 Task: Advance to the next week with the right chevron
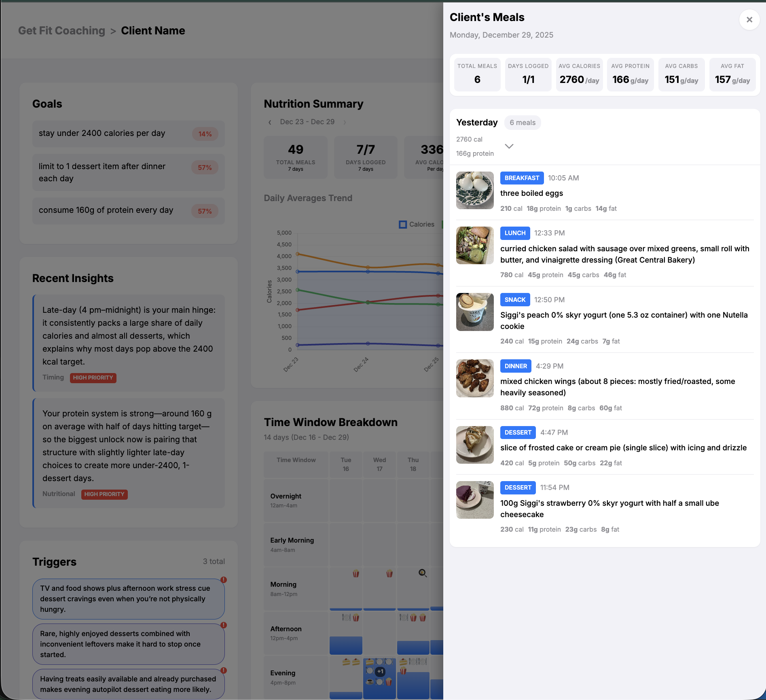tap(345, 122)
